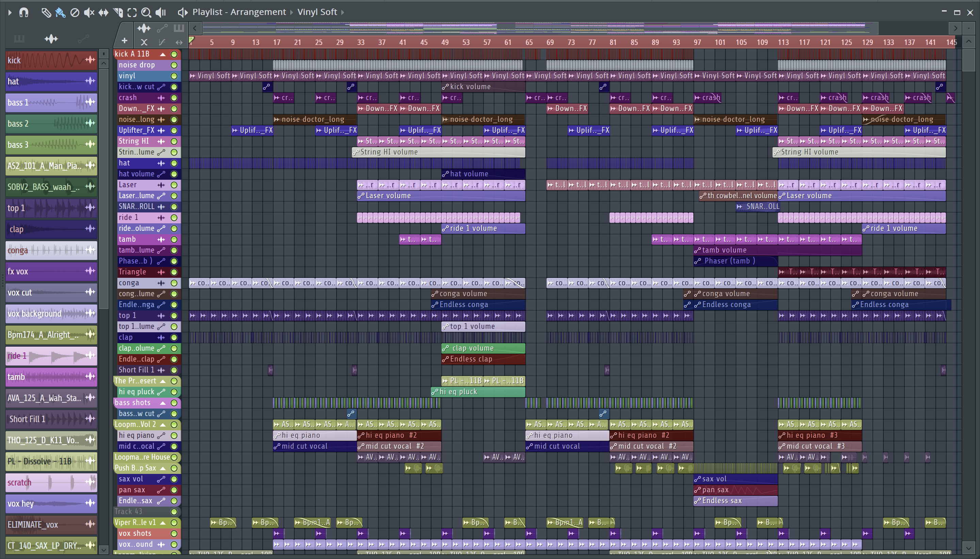Toggle the snap magnet icon
The width and height of the screenshot is (980, 559).
pos(24,13)
